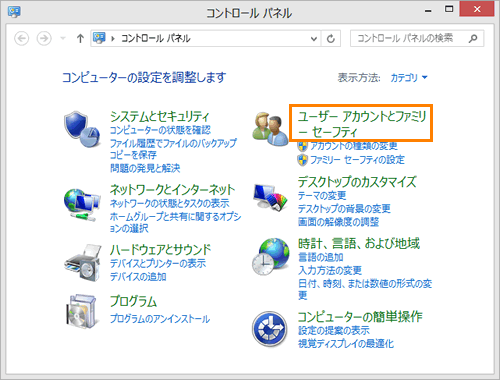Click the Forward arrow navigation button
Image resolution: width=500 pixels, height=380 pixels.
(x=44, y=39)
